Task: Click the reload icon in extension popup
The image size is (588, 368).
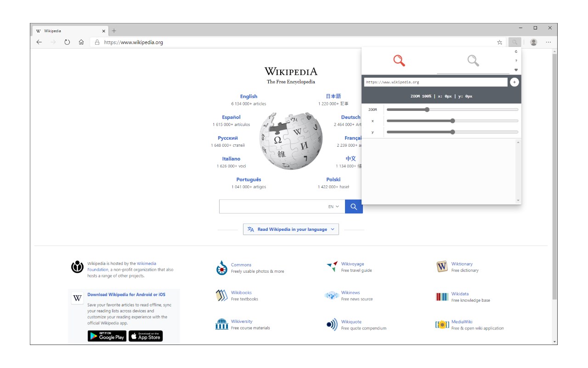Action: click(516, 52)
